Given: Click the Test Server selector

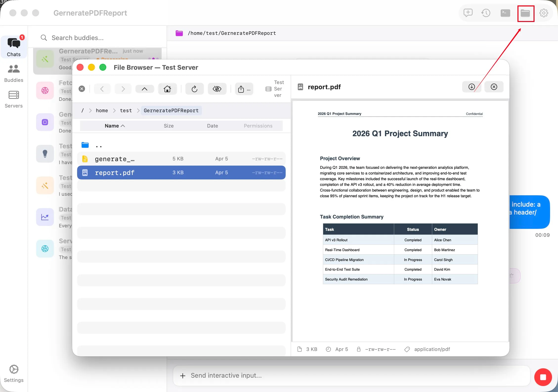Looking at the screenshot, I should click(275, 89).
